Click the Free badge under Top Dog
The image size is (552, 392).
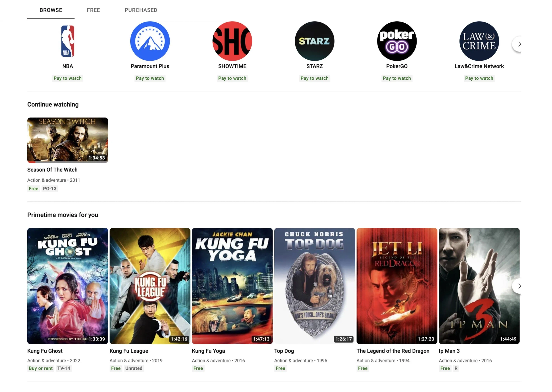coord(280,368)
